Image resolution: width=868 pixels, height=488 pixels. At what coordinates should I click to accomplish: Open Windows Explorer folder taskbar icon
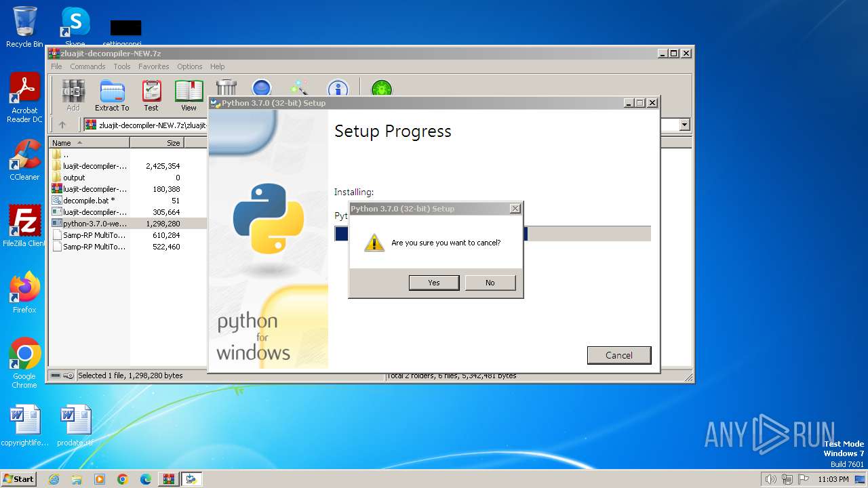[77, 479]
